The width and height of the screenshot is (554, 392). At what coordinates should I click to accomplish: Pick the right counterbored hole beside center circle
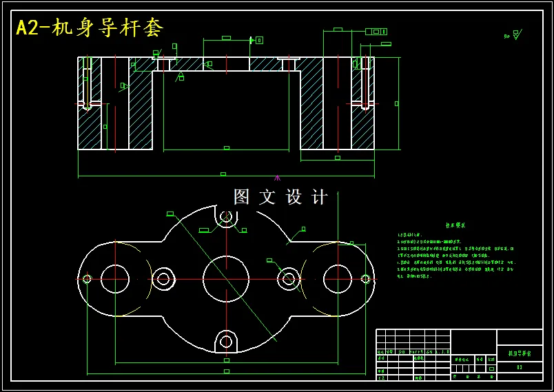289,279
